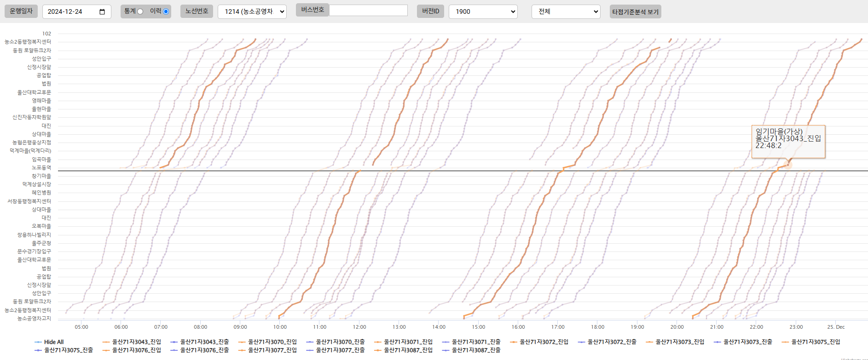Hide series 울산71자3073_진출 via legend
The height and width of the screenshot is (360, 868).
(747, 342)
